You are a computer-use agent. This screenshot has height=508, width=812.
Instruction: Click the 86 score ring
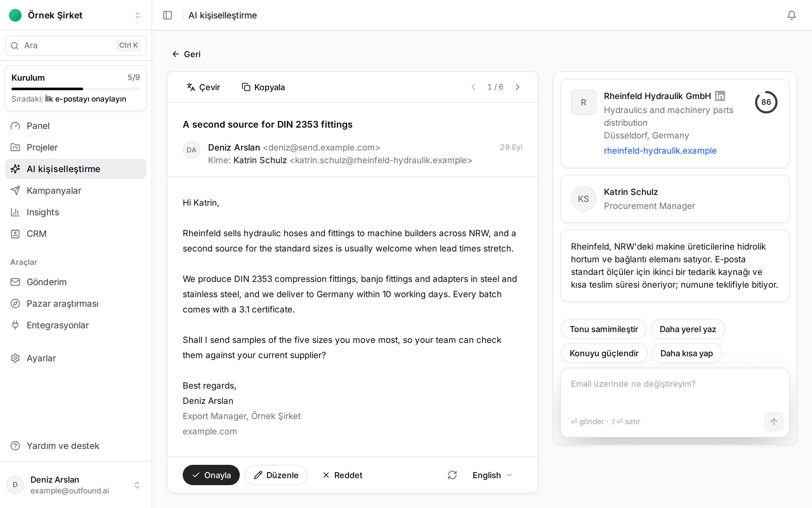[766, 102]
